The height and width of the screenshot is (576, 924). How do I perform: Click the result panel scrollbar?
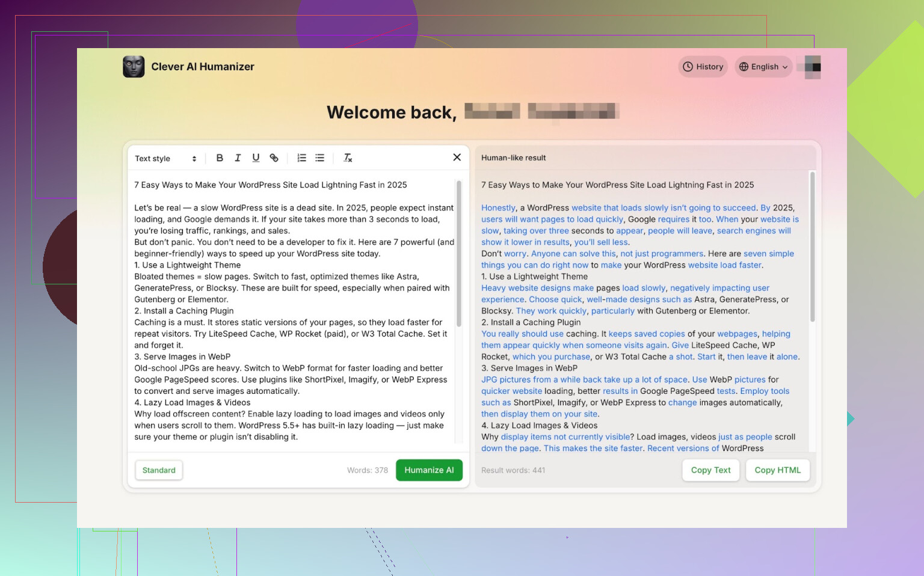812,247
